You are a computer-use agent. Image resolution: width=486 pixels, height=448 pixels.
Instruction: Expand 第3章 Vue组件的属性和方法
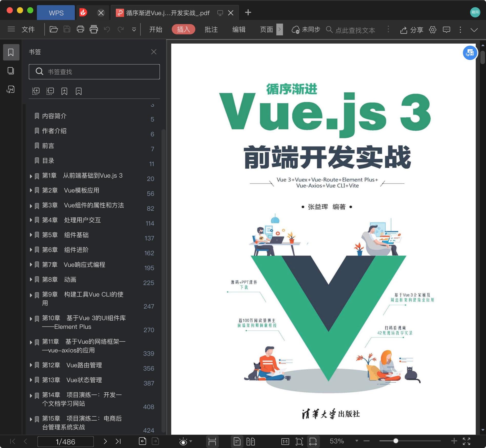pyautogui.click(x=31, y=206)
